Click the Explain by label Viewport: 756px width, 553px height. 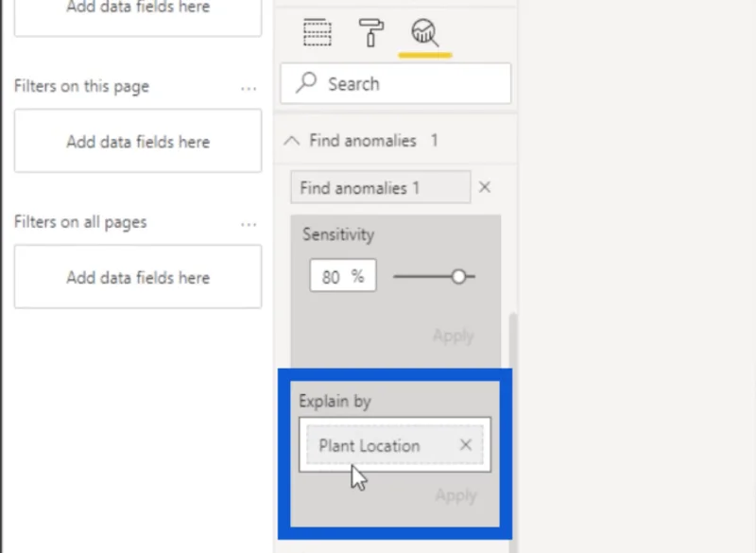coord(335,401)
